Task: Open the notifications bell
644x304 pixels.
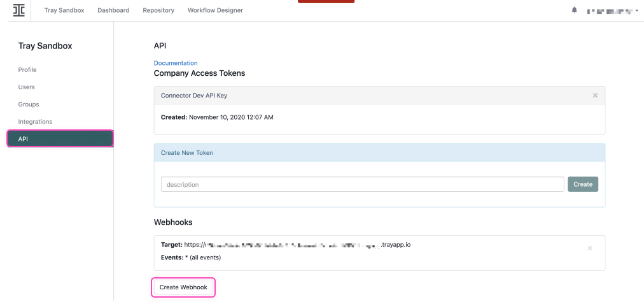Action: point(575,10)
